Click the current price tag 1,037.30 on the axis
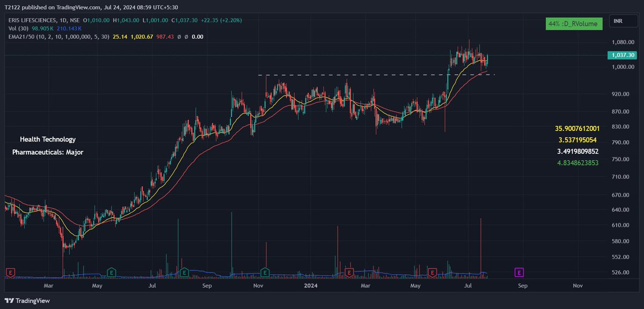The height and width of the screenshot is (309, 644). (621, 55)
